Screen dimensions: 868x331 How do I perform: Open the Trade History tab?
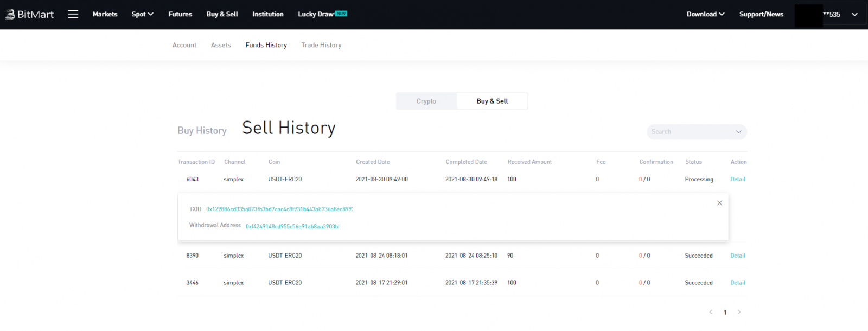pos(321,45)
